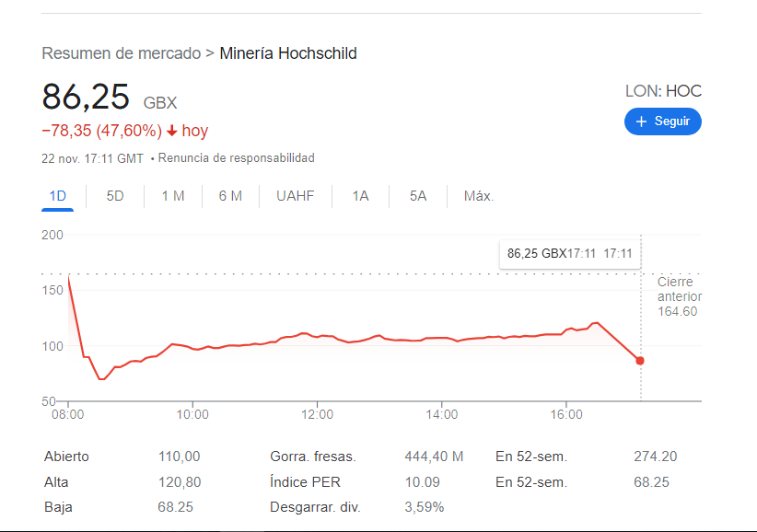The width and height of the screenshot is (757, 532).
Task: Click the Cierre anterior 164.60 label
Action: coord(678,297)
